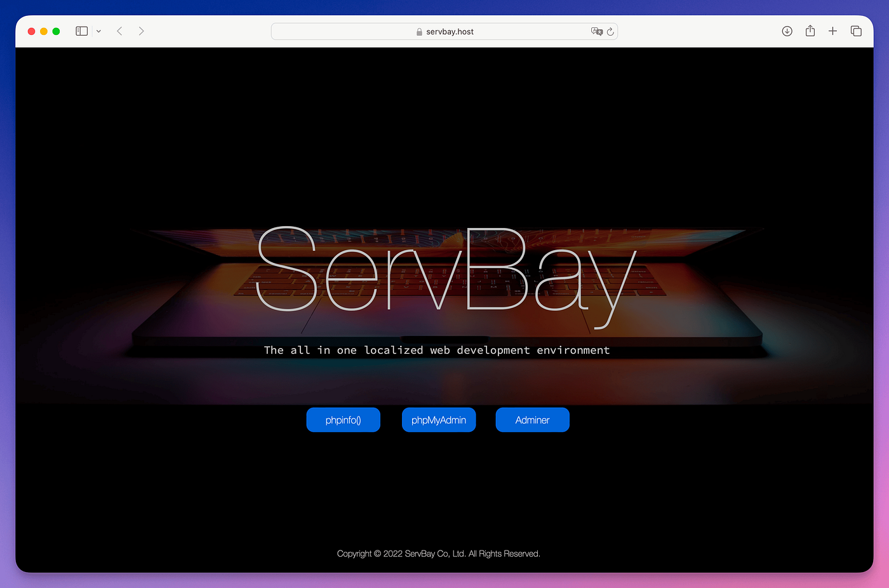Go forward with the forward arrow
This screenshot has width=889, height=588.
pos(141,31)
